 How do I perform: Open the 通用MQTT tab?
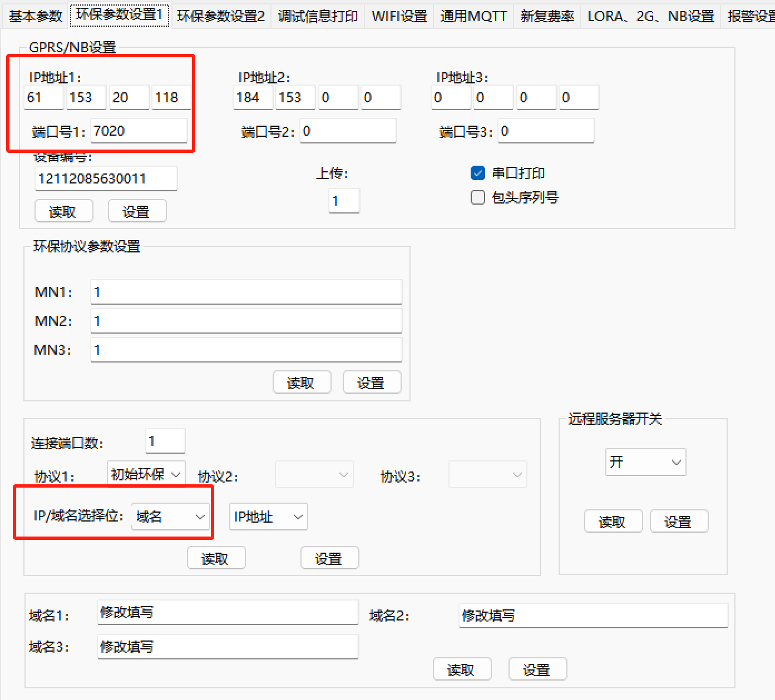(473, 16)
